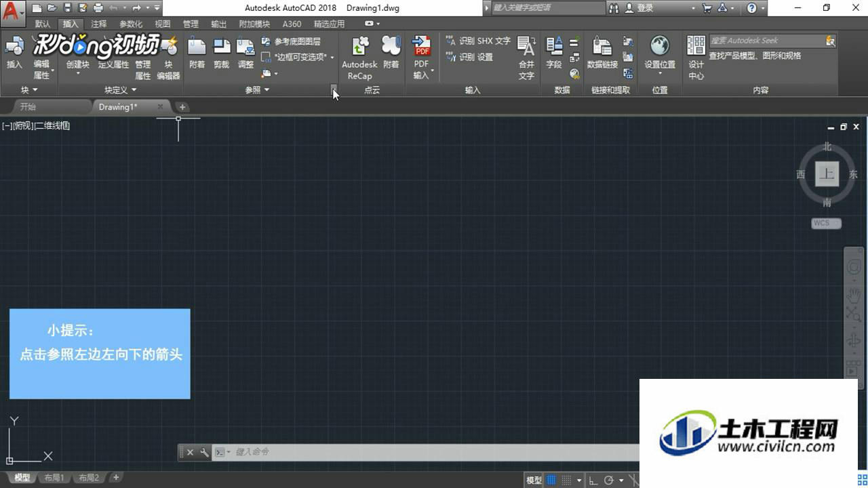Switch to the 默认 ribbon tab
The height and width of the screenshot is (488, 868).
tap(43, 24)
